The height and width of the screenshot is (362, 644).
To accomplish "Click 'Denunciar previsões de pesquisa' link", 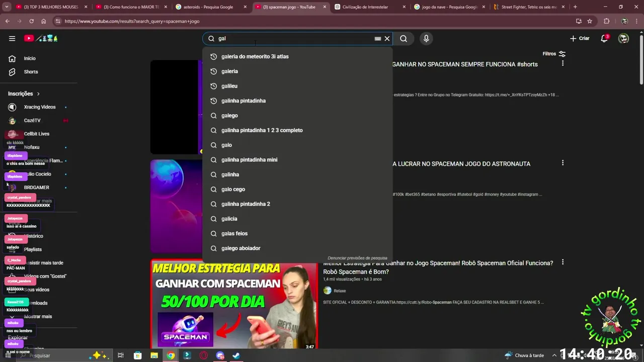I will coord(357,258).
